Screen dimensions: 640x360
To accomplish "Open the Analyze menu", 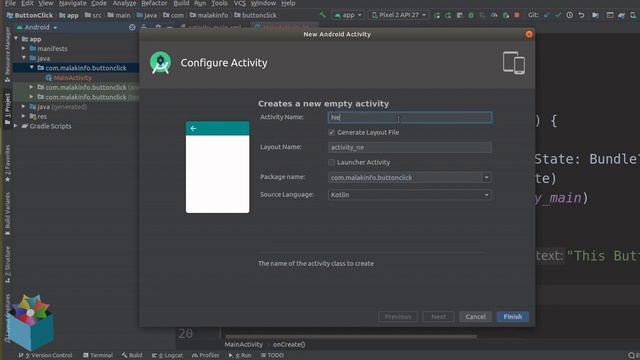I will 124,3.
